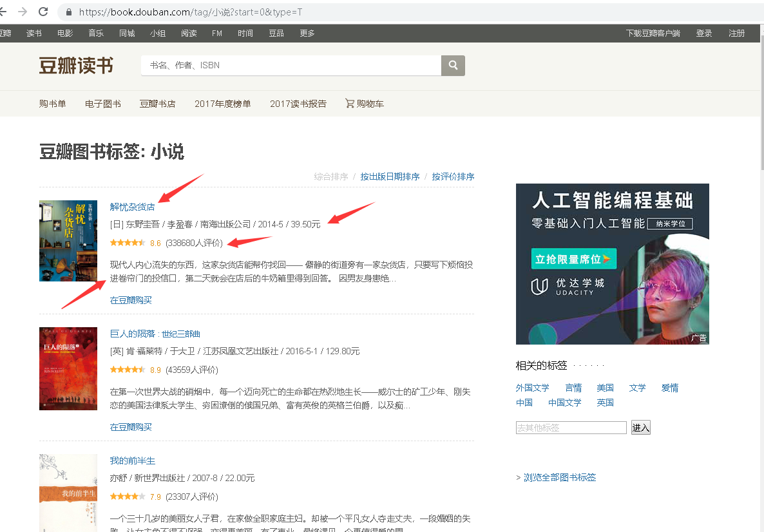764x532 pixels.
Task: Open FM in top navigation
Action: point(217,33)
